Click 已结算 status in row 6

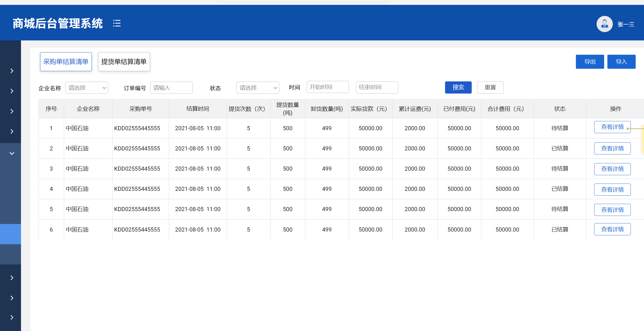tap(560, 230)
